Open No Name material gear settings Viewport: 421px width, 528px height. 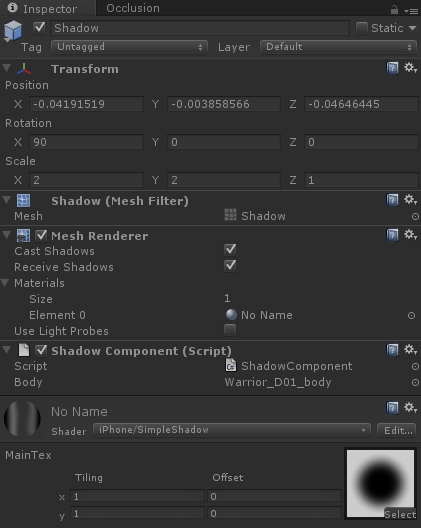(411, 408)
